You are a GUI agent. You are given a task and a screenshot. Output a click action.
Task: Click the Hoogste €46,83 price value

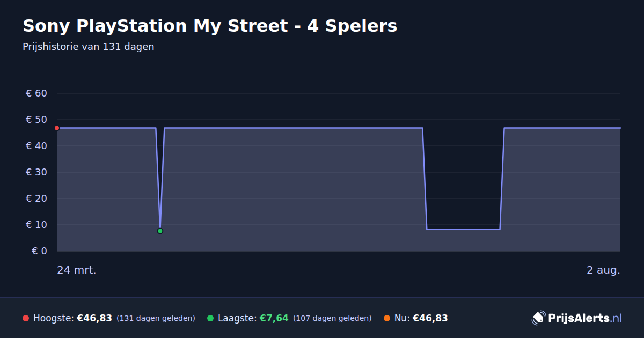94,318
